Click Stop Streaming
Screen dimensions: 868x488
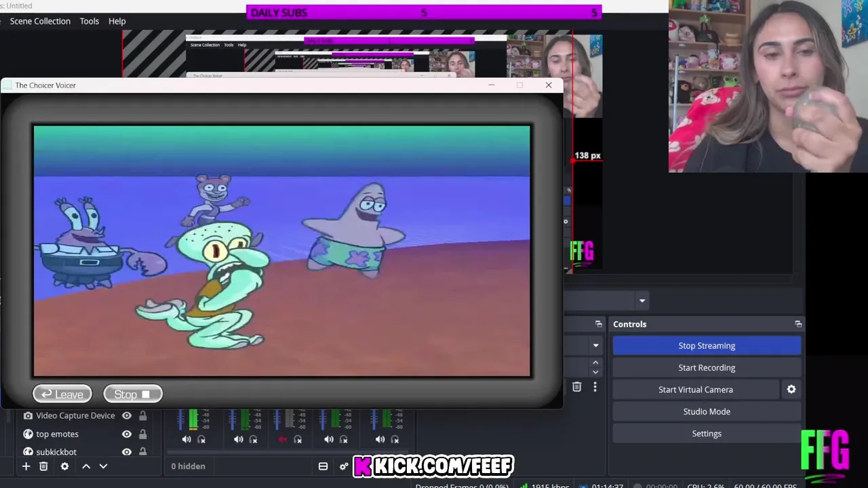pyautogui.click(x=707, y=346)
